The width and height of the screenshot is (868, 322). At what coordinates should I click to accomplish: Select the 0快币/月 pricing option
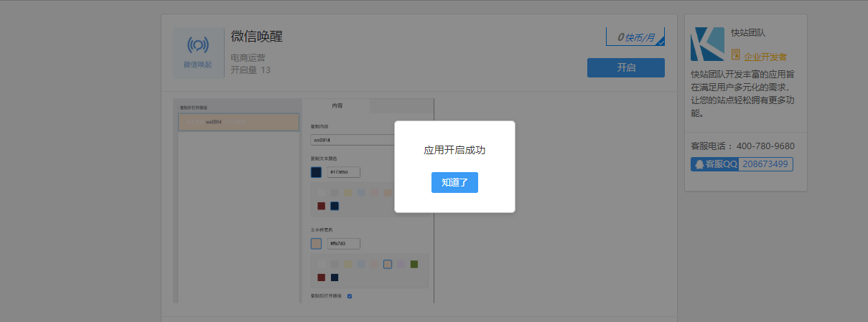click(x=634, y=37)
